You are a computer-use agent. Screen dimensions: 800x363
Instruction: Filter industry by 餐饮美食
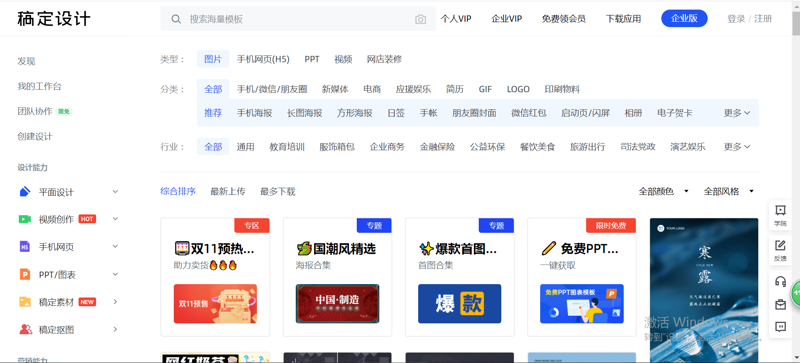[x=537, y=147]
